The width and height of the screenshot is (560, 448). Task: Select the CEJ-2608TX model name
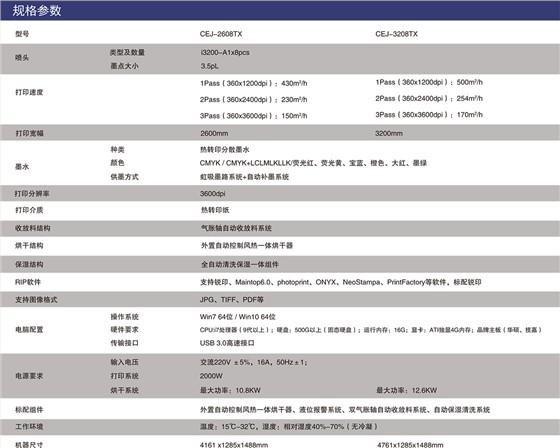pyautogui.click(x=221, y=34)
